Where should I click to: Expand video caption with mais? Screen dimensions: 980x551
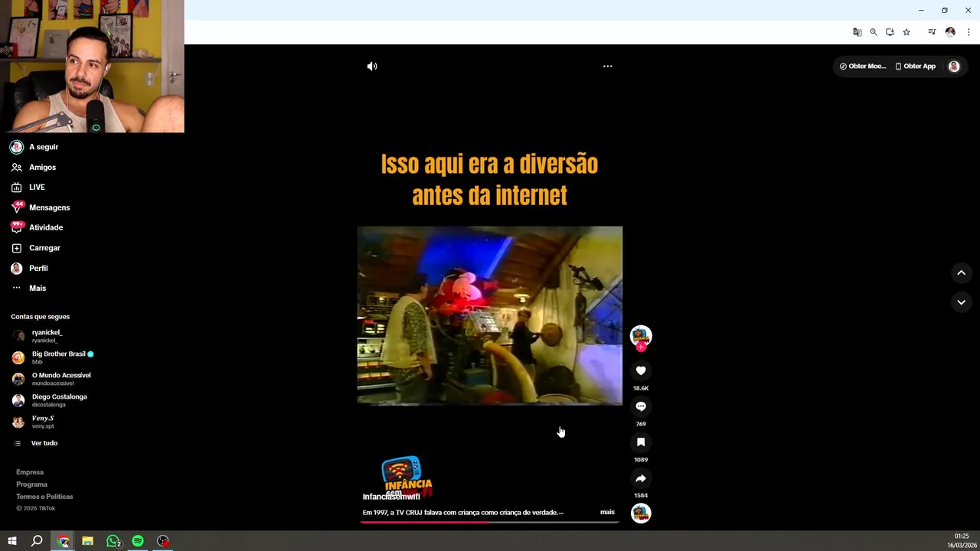607,512
